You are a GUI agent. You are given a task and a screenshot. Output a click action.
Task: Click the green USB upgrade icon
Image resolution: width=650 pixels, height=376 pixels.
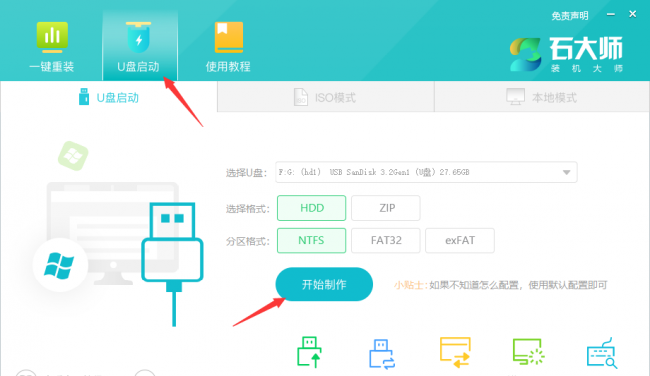pyautogui.click(x=309, y=352)
